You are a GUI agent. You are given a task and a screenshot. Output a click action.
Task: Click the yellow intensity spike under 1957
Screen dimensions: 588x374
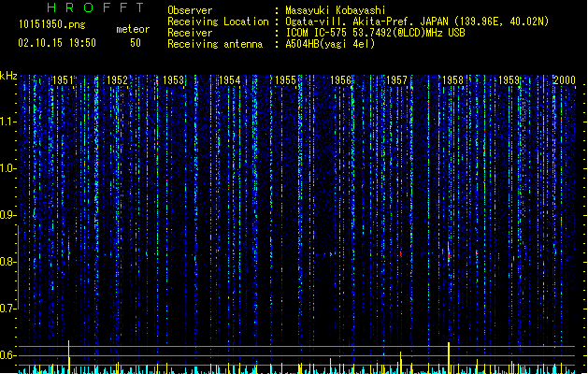pyautogui.click(x=400, y=363)
